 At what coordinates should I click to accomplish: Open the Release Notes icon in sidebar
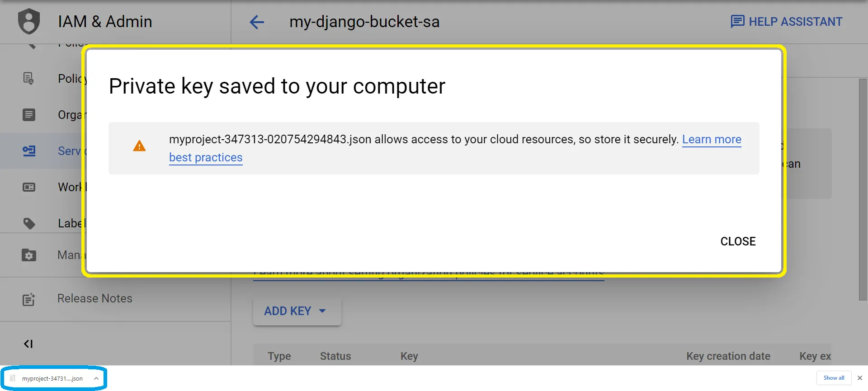(29, 299)
